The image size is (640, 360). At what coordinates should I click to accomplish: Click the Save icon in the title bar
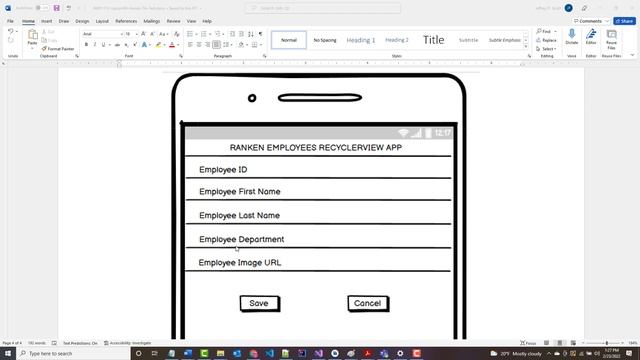coord(57,8)
